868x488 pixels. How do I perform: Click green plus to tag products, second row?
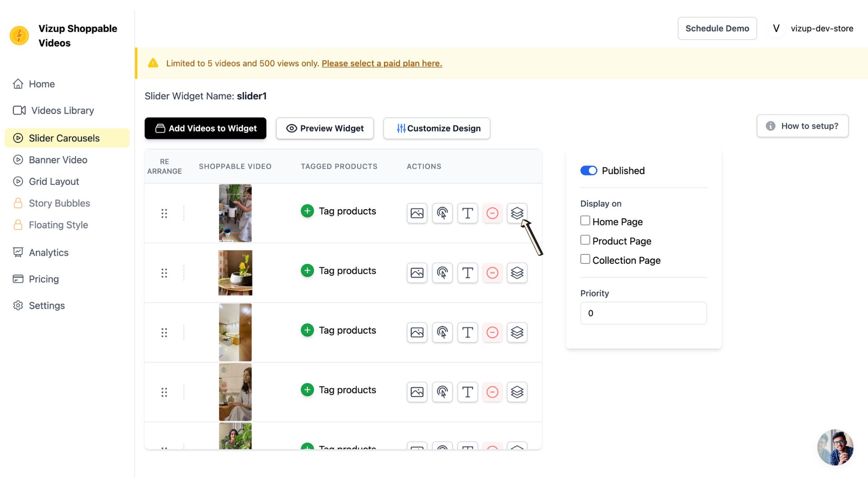pyautogui.click(x=307, y=271)
